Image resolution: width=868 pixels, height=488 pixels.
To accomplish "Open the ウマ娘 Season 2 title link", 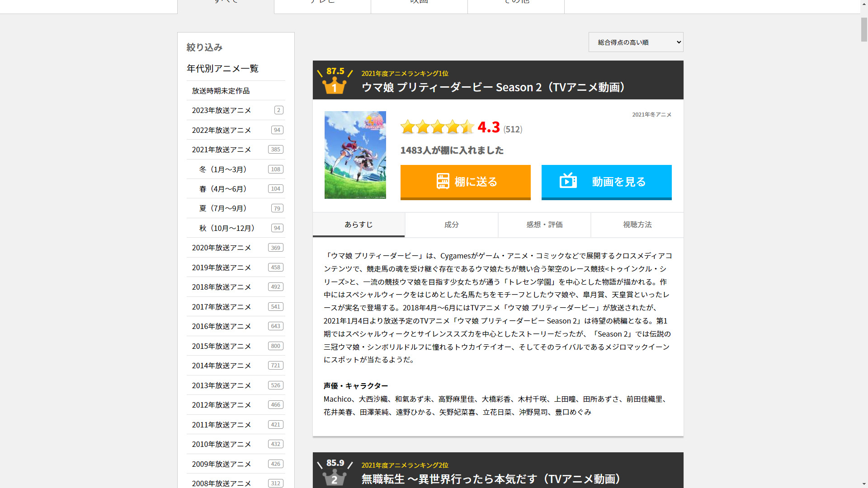I will 494,87.
